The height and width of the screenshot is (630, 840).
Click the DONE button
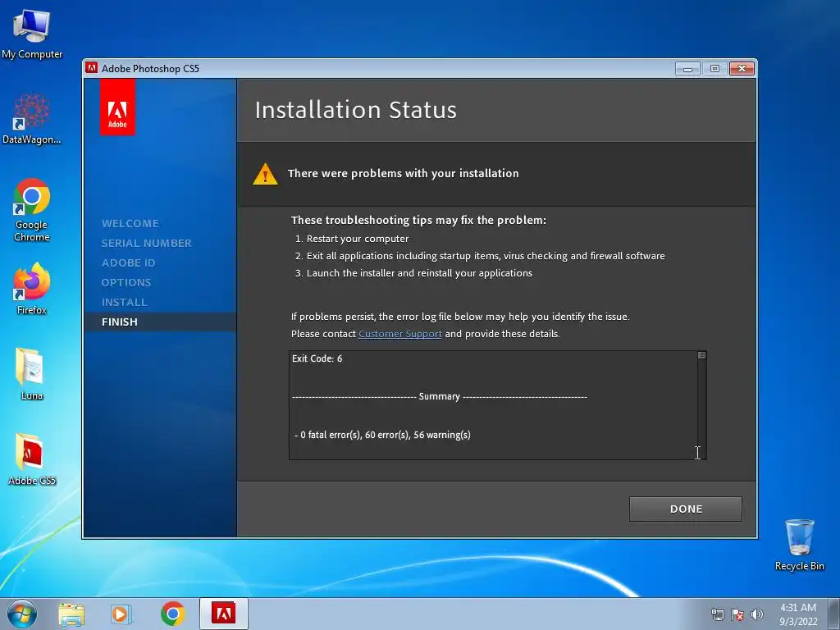pyautogui.click(x=686, y=509)
